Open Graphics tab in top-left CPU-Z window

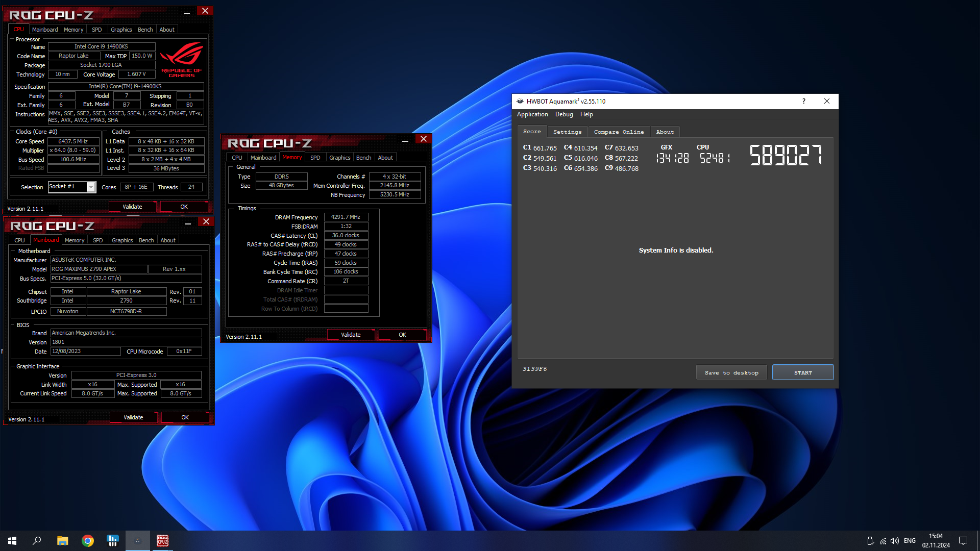point(121,30)
